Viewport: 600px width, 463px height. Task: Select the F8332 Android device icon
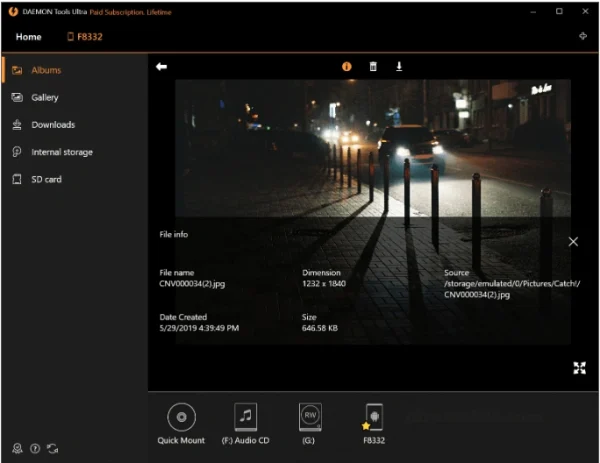point(374,417)
